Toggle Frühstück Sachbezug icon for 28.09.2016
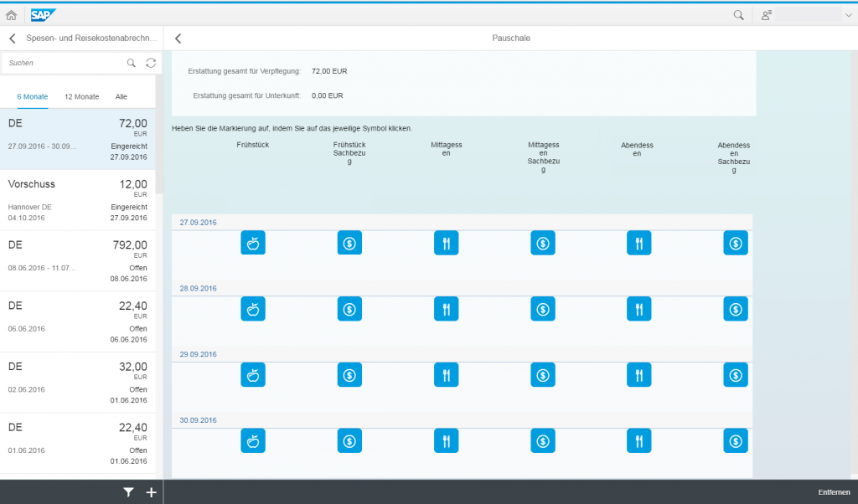Image resolution: width=858 pixels, height=504 pixels. pos(349,309)
